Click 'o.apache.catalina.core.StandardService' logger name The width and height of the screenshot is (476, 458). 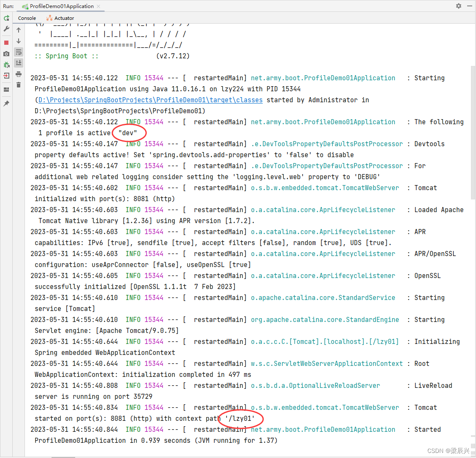pos(323,298)
